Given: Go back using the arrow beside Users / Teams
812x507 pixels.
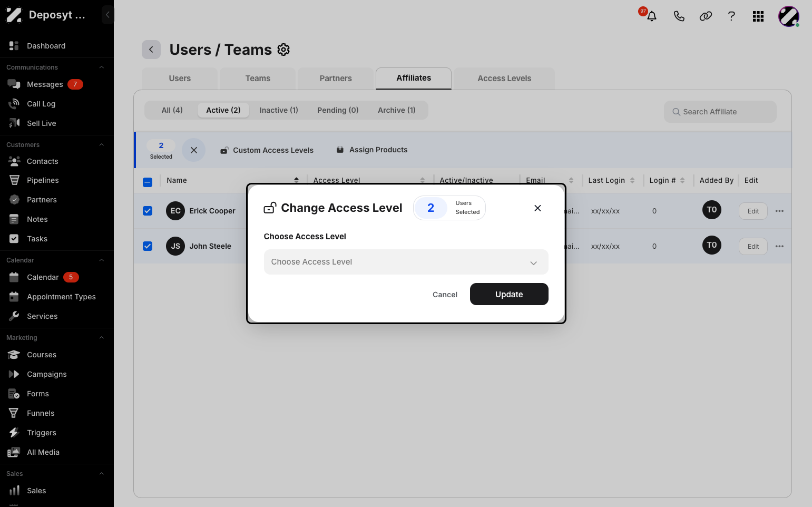Looking at the screenshot, I should (x=151, y=50).
